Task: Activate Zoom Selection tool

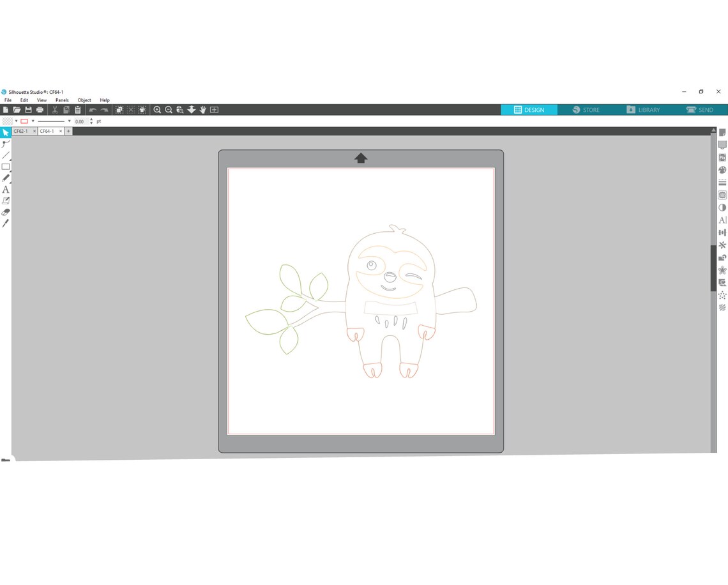Action: 180,110
